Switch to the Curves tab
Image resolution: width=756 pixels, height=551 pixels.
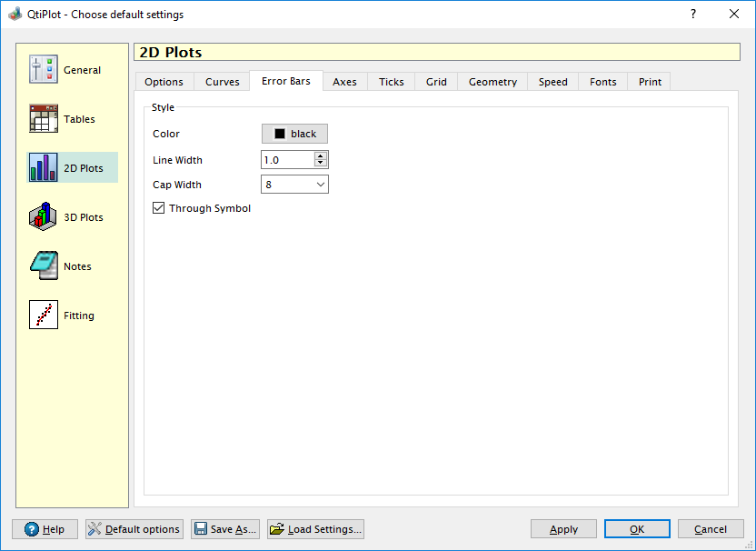click(222, 82)
